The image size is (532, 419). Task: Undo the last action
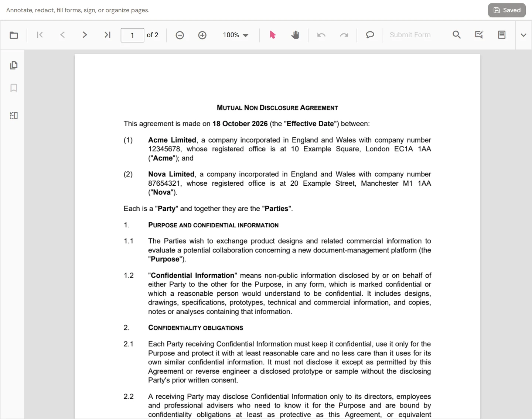(321, 35)
